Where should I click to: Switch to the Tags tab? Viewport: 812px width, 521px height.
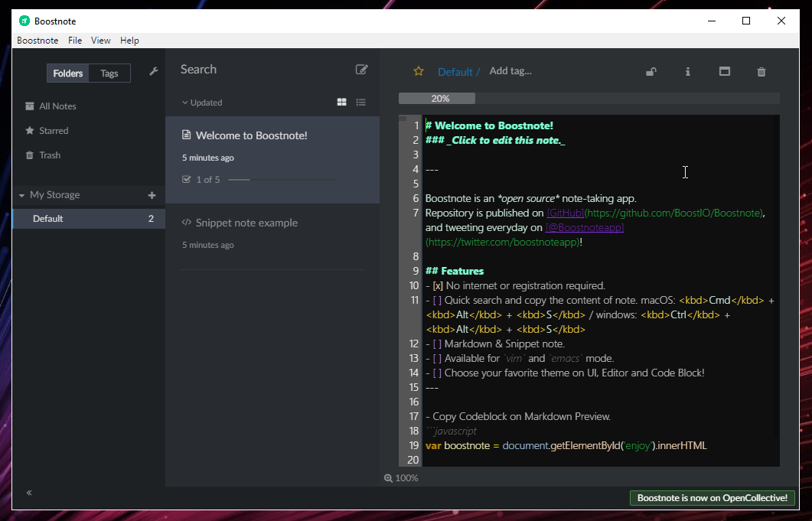point(109,73)
